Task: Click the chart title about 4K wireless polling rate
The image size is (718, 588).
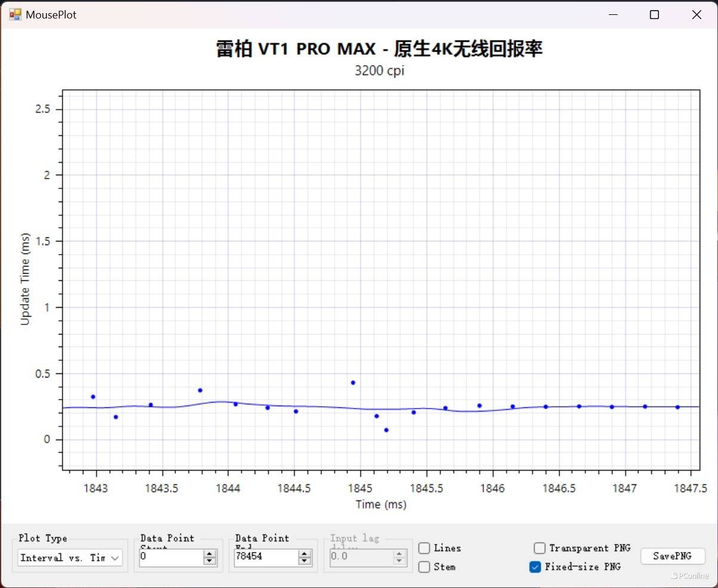Action: point(379,49)
